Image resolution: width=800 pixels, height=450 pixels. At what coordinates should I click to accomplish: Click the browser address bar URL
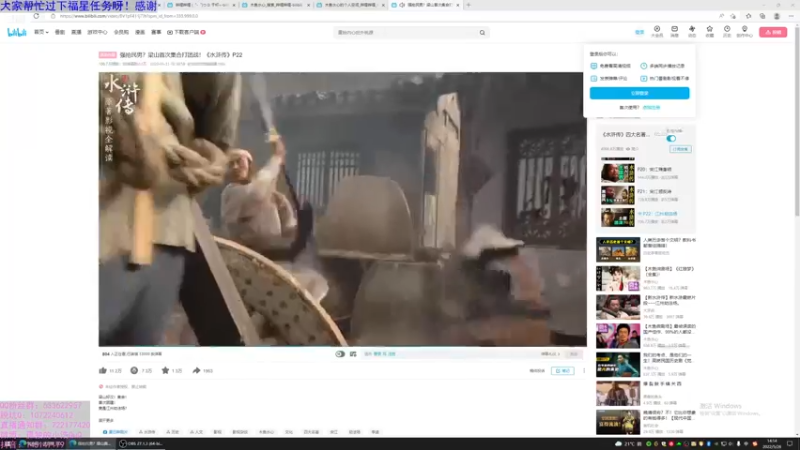tap(129, 16)
